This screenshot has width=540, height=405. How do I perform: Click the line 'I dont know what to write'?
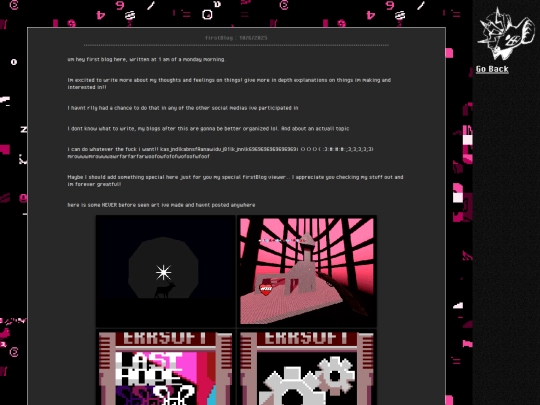(x=208, y=128)
